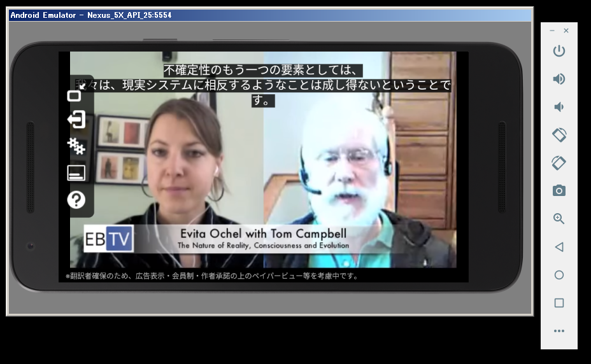This screenshot has height=364, width=591.
Task: Click the exit arrow icon in the overlay
Action: coord(76,120)
